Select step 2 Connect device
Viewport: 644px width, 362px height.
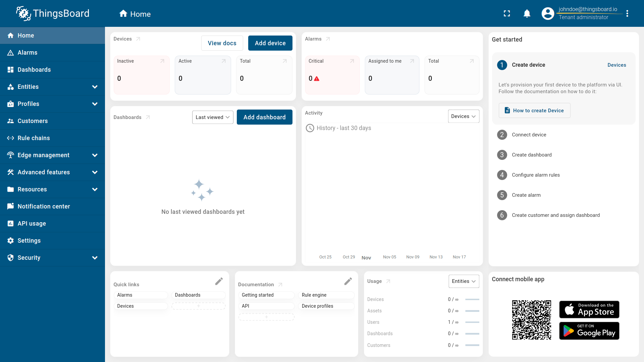tap(529, 135)
